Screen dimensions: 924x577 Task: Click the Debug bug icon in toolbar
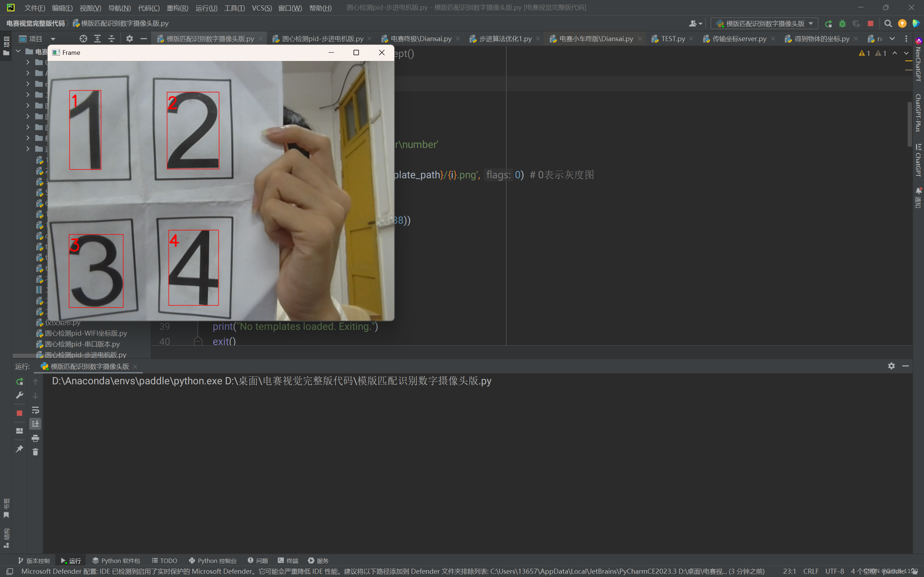click(842, 24)
